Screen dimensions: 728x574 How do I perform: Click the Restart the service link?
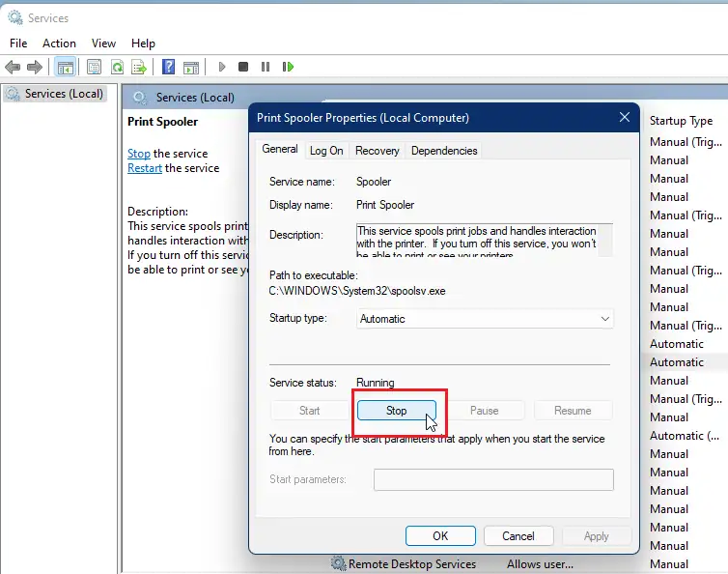pos(145,168)
